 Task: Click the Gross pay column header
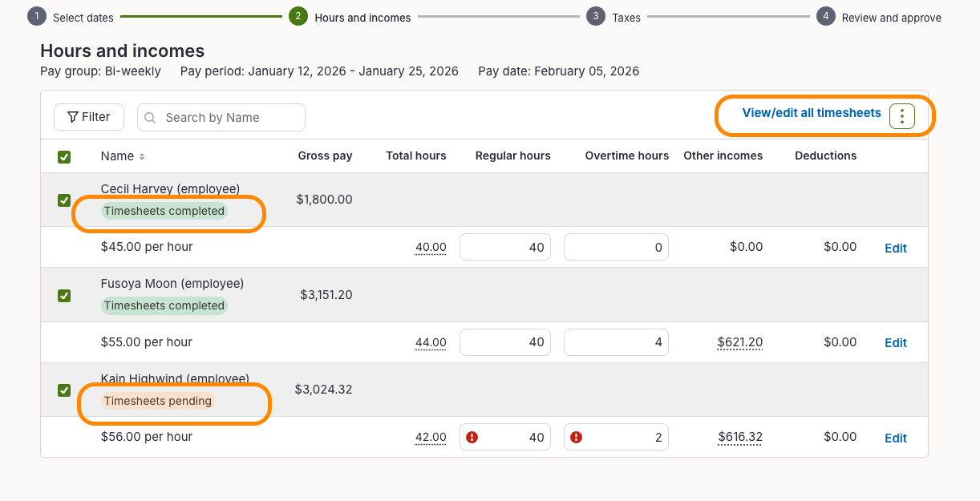325,156
